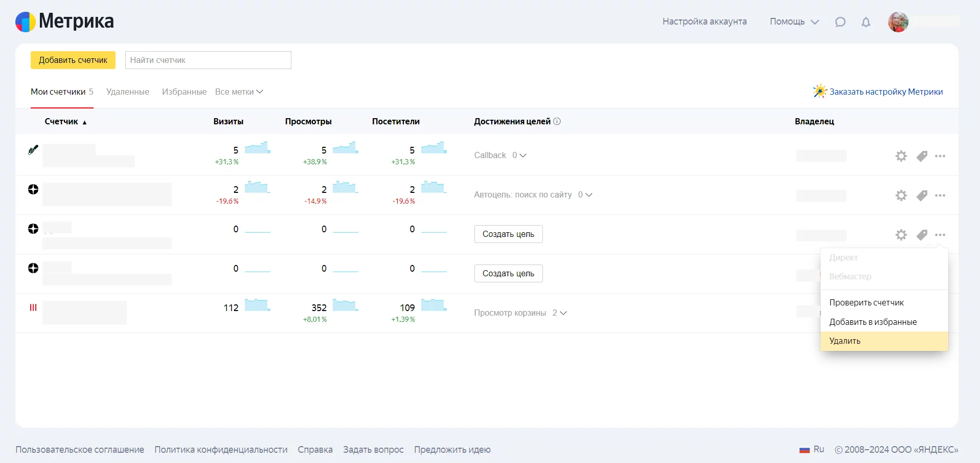Viewport: 980px width, 463px height.
Task: Click the visits sparkline chart for the 112 row
Action: point(257,305)
